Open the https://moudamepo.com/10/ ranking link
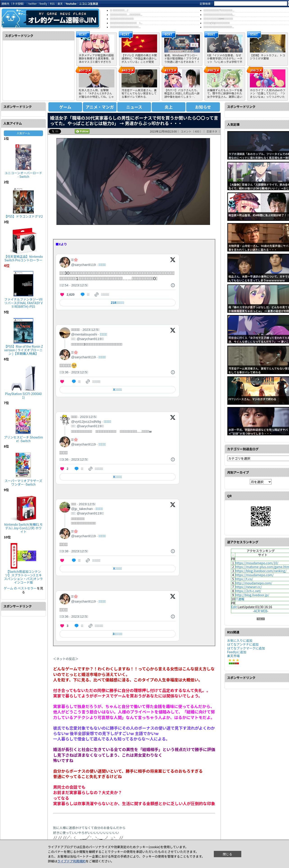 (257, 563)
